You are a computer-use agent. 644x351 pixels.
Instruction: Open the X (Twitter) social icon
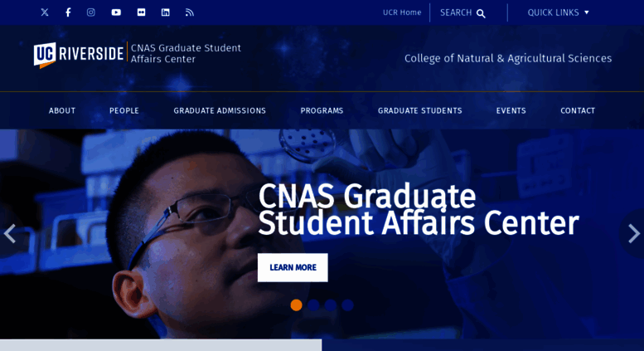pyautogui.click(x=45, y=12)
